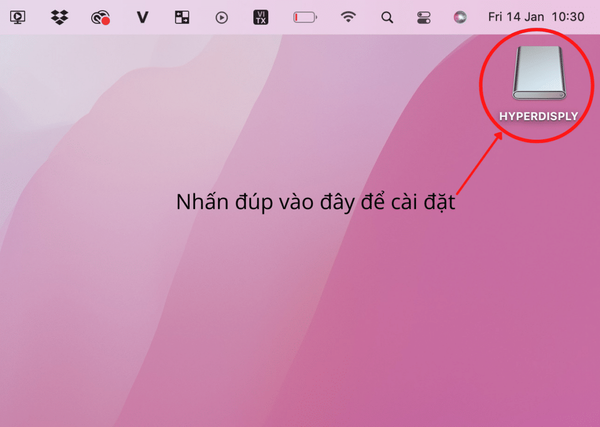Click the screen mirroring display icon
Viewport: 600px width, 427px height.
pyautogui.click(x=17, y=17)
